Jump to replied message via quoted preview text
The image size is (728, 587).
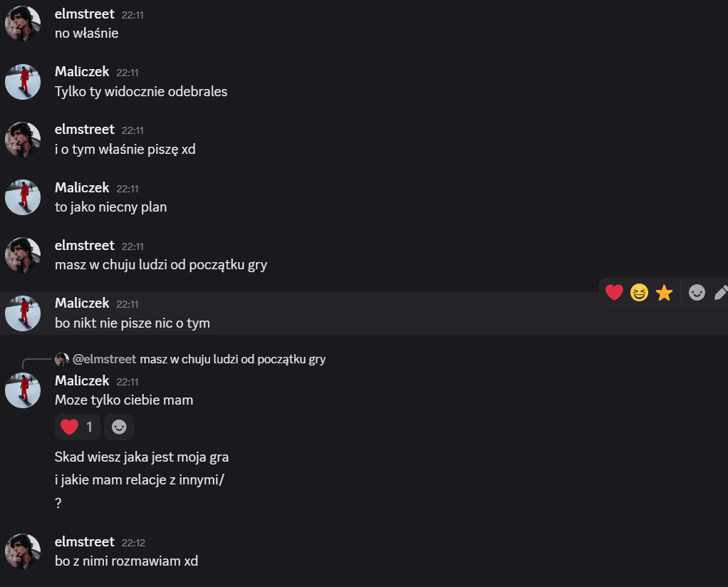[233, 359]
